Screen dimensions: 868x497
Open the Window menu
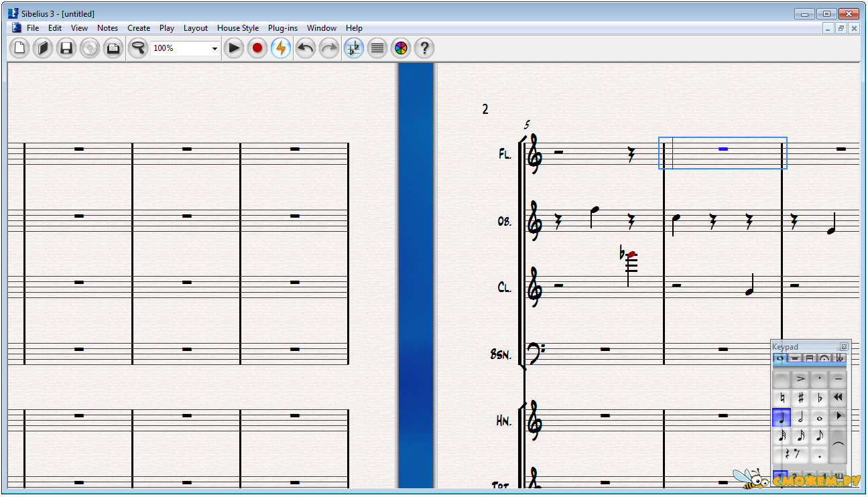322,28
